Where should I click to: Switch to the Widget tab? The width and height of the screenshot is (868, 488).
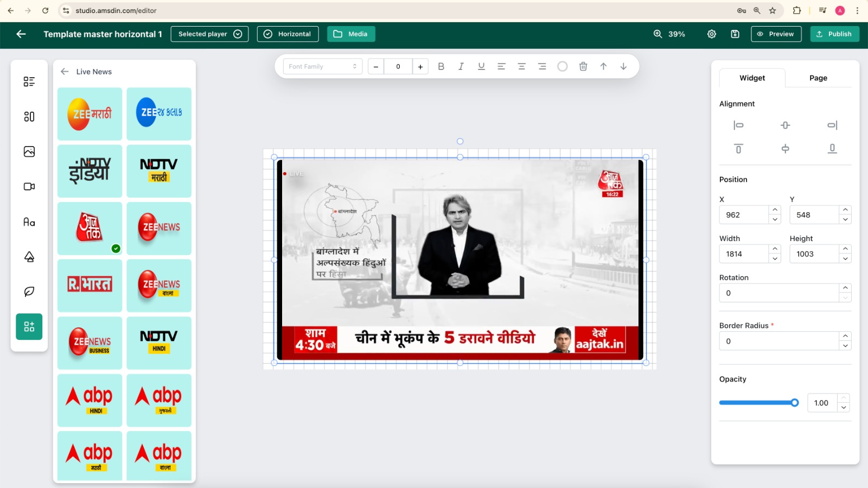[752, 78]
